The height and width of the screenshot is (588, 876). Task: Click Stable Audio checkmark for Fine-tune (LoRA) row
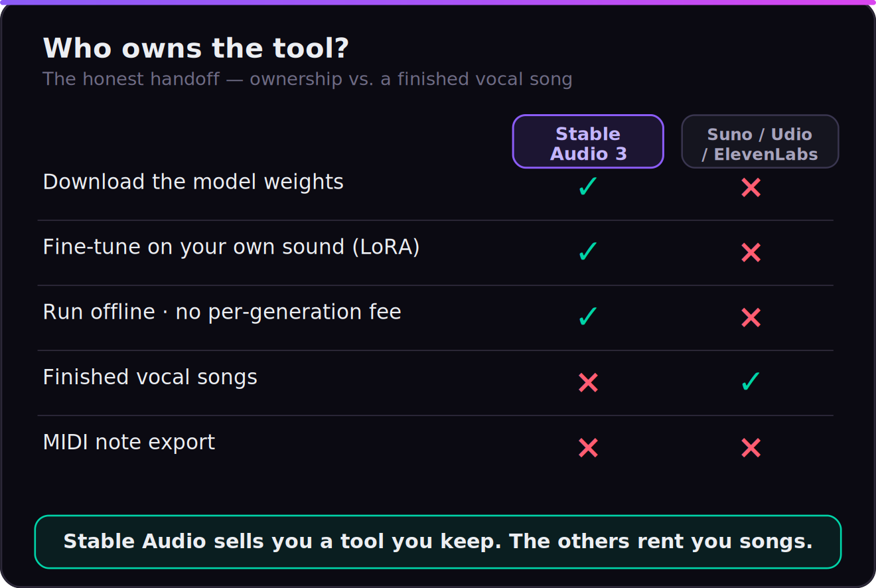(588, 253)
